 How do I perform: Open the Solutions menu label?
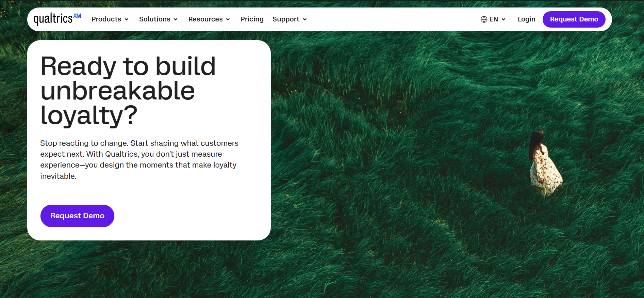tap(155, 19)
